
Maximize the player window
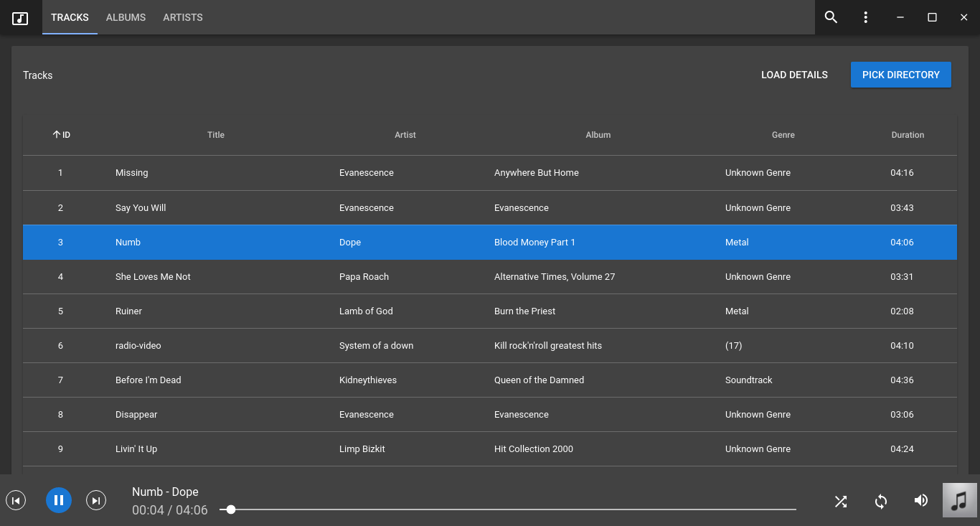coord(932,17)
